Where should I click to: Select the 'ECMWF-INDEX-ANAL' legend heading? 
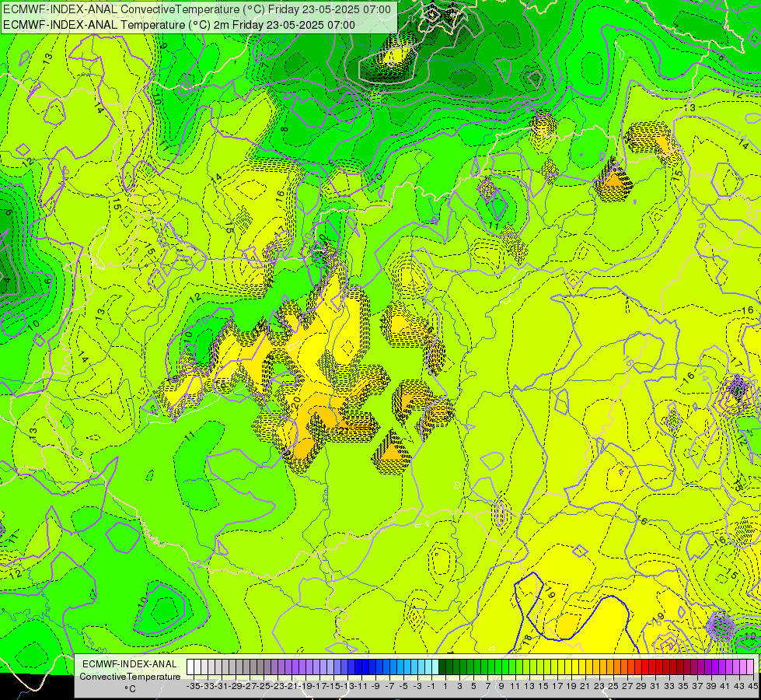click(130, 664)
